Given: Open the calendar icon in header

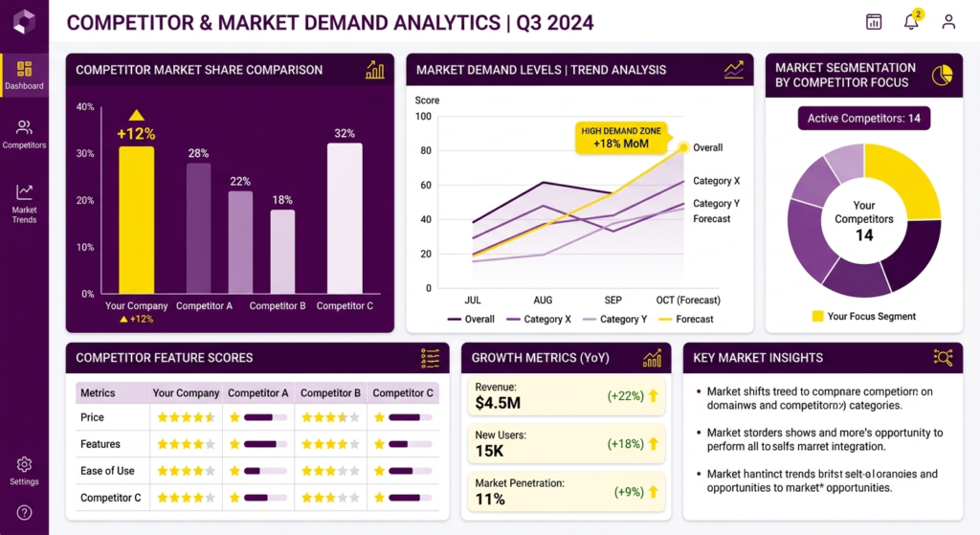Looking at the screenshot, I should tap(874, 22).
